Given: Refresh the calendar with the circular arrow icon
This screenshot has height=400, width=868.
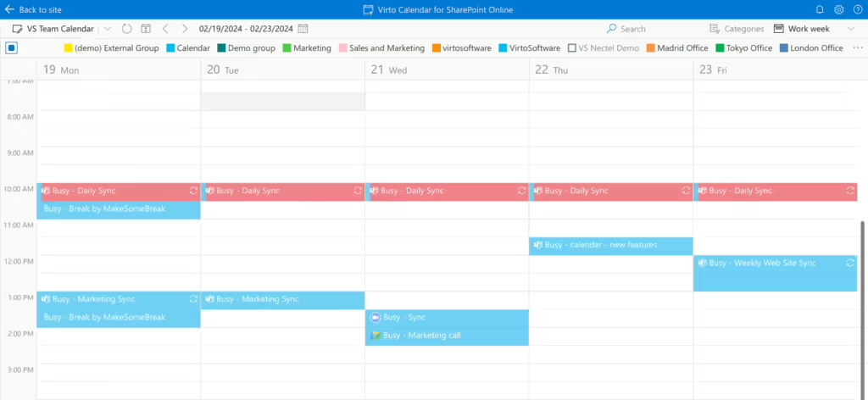Looking at the screenshot, I should pos(127,29).
